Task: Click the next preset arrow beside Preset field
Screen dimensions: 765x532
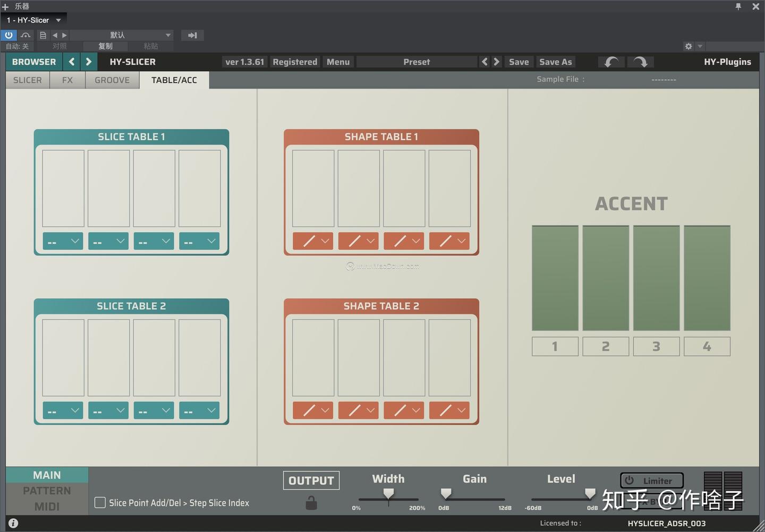Action: [496, 62]
